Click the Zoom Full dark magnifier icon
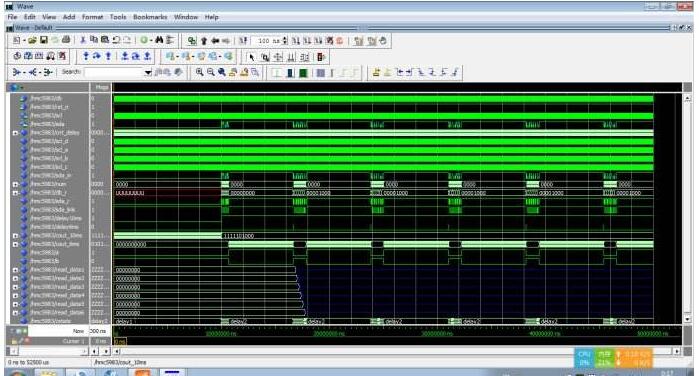Screen dimensions: 699x376 222,72
